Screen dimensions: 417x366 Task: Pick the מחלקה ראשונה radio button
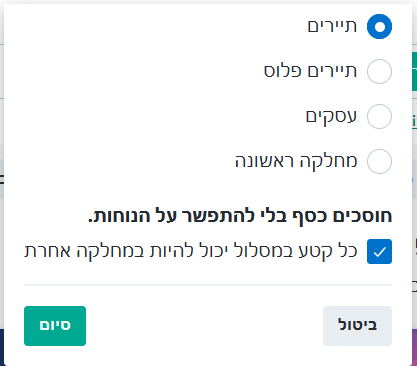(379, 161)
